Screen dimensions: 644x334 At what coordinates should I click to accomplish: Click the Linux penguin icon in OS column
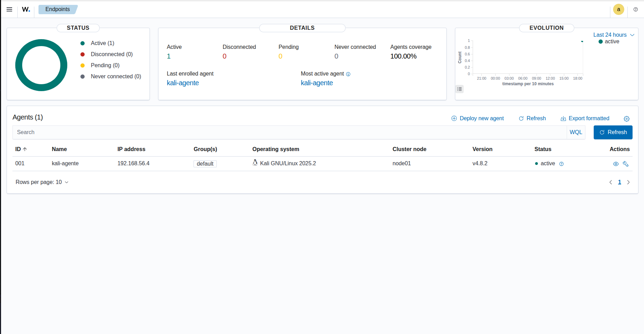pyautogui.click(x=255, y=162)
